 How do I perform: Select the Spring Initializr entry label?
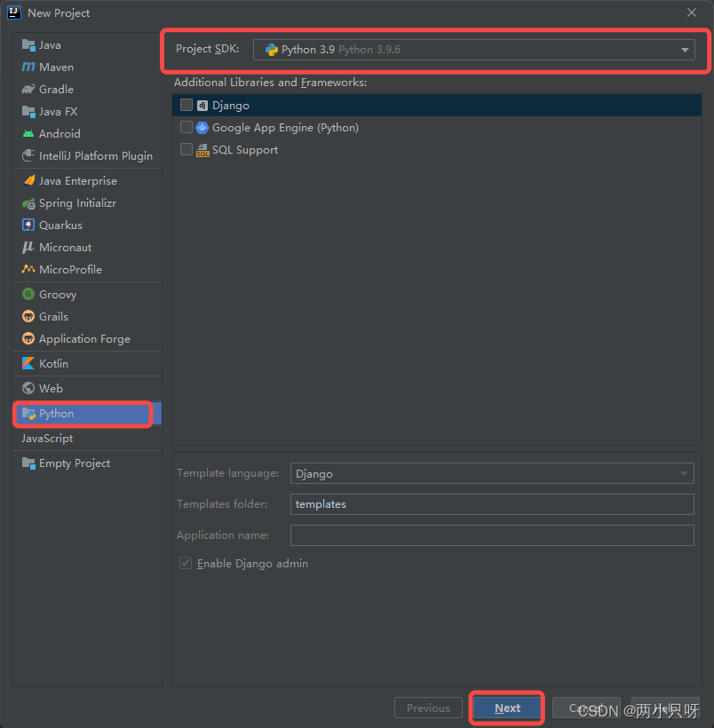point(77,203)
